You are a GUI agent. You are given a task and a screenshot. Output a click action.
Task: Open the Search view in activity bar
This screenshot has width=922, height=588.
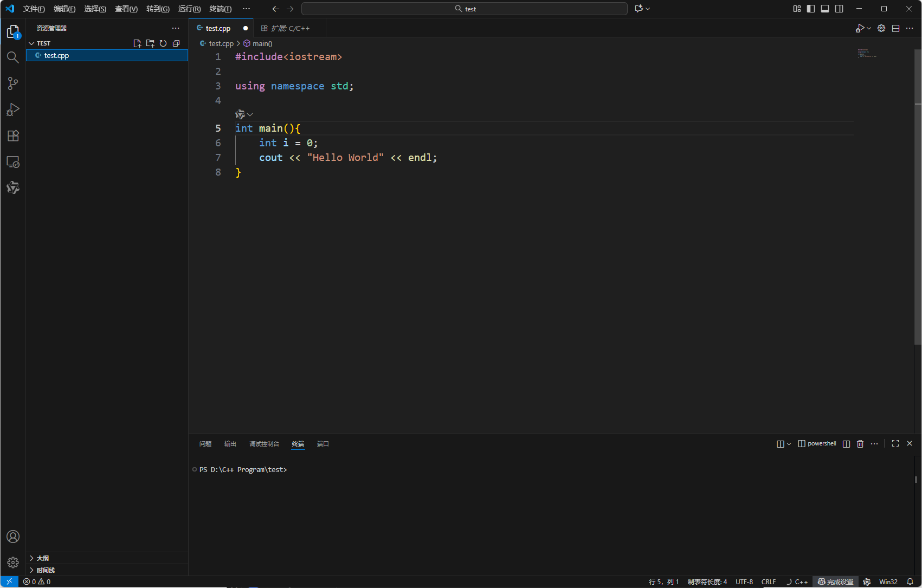12,57
